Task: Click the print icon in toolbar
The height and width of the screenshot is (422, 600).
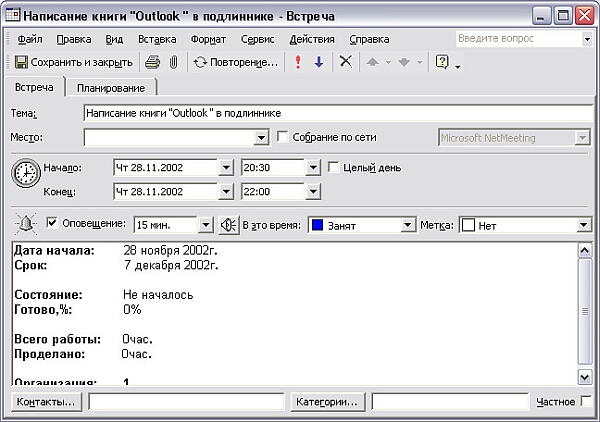Action: [x=153, y=62]
